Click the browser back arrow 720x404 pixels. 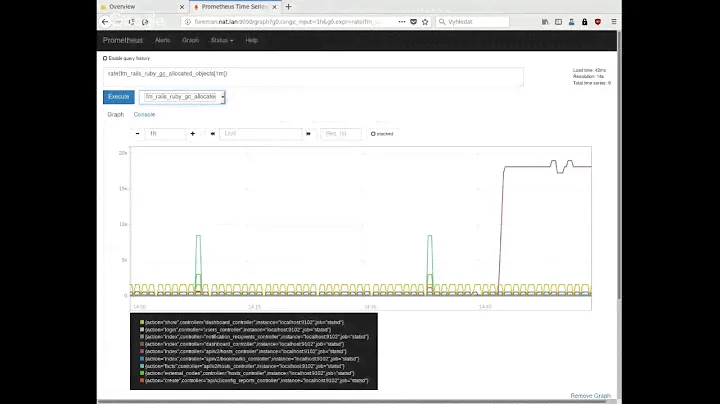point(103,21)
